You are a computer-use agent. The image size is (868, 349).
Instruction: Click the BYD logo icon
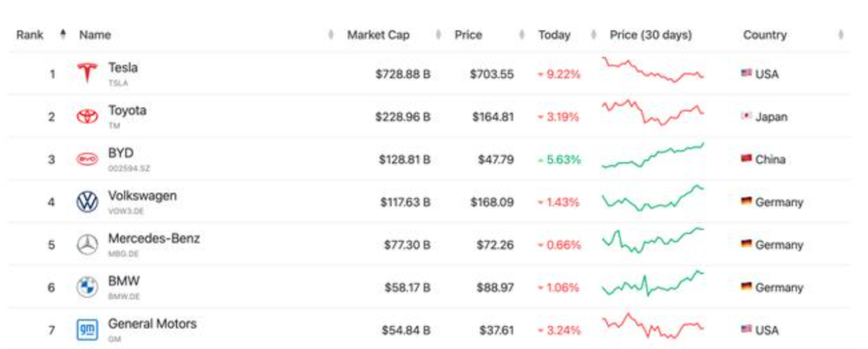(87, 159)
